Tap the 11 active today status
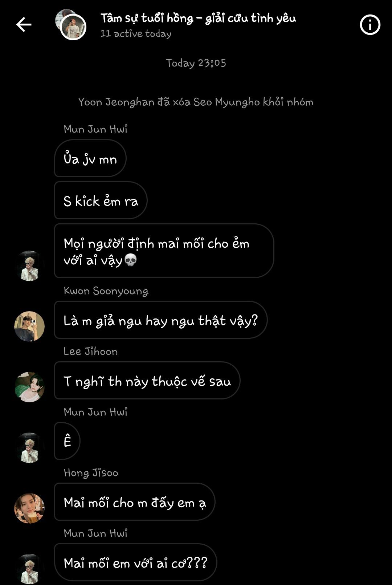The width and height of the screenshot is (392, 585). [x=136, y=33]
